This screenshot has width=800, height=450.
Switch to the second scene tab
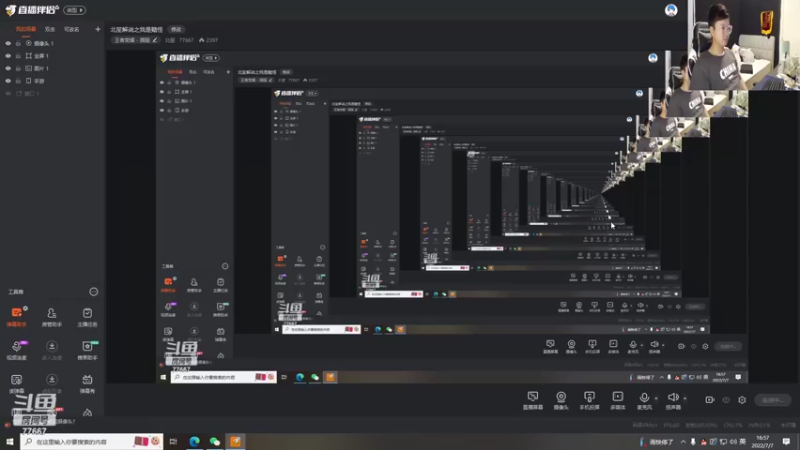(x=50, y=29)
